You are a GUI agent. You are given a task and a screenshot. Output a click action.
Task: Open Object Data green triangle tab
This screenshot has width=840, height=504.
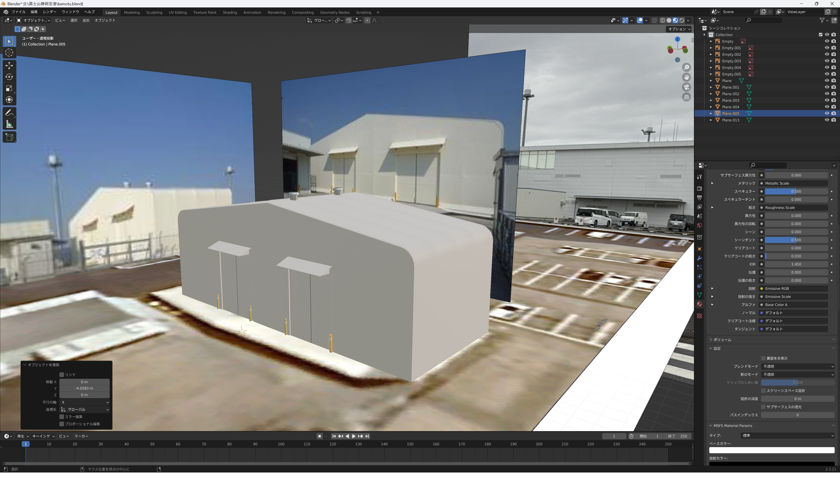[699, 295]
